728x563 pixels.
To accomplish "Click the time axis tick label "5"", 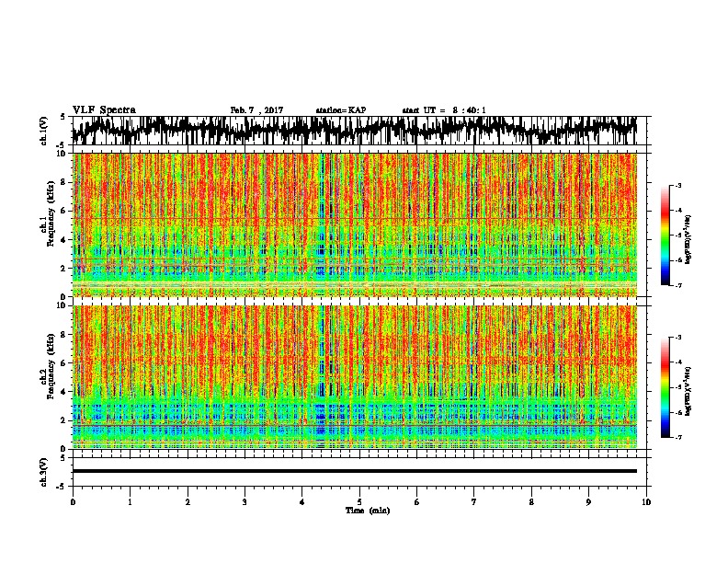I will (x=359, y=502).
